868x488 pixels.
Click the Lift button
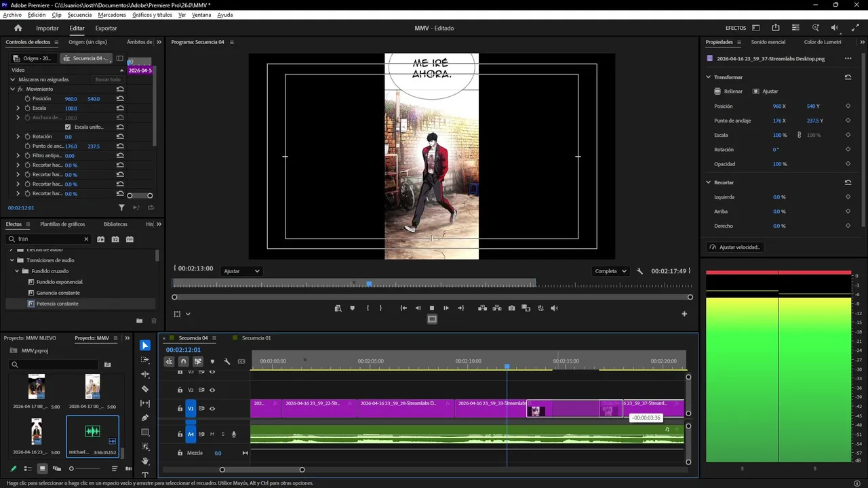[482, 308]
